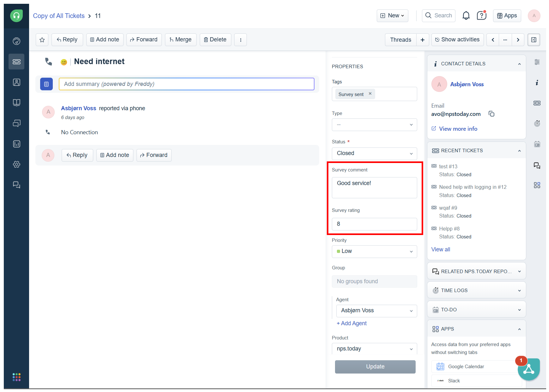Click the View more info link
This screenshot has width=549, height=392.
pos(458,129)
